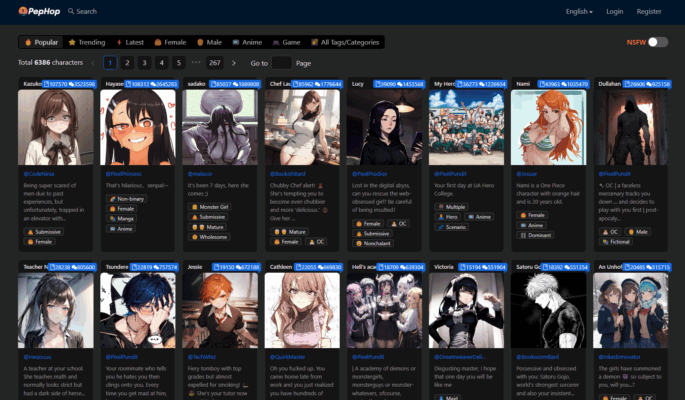Filter by the Female category
Viewport: 685px width, 400px height.
(171, 43)
